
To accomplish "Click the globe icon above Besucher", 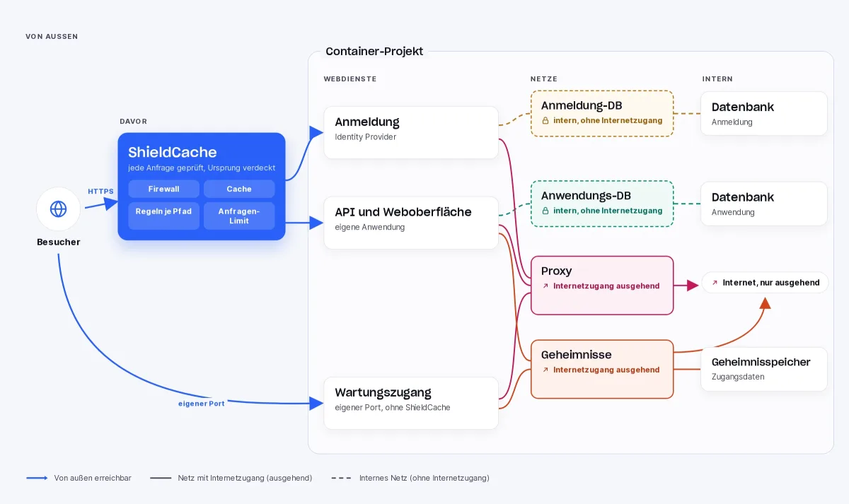I will [x=58, y=209].
